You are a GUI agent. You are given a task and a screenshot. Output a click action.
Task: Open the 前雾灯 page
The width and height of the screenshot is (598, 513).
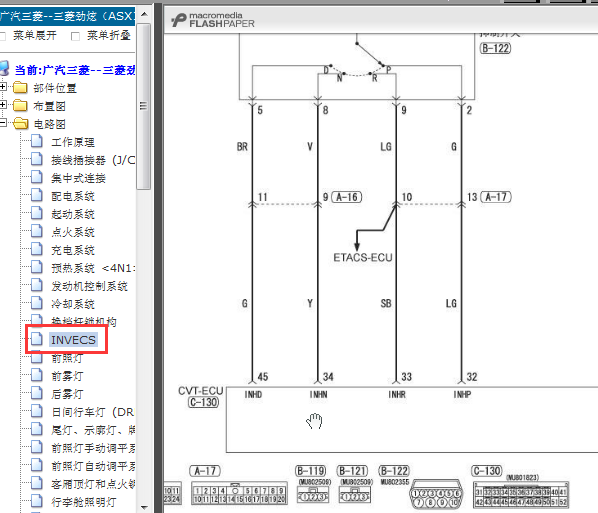pyautogui.click(x=67, y=376)
